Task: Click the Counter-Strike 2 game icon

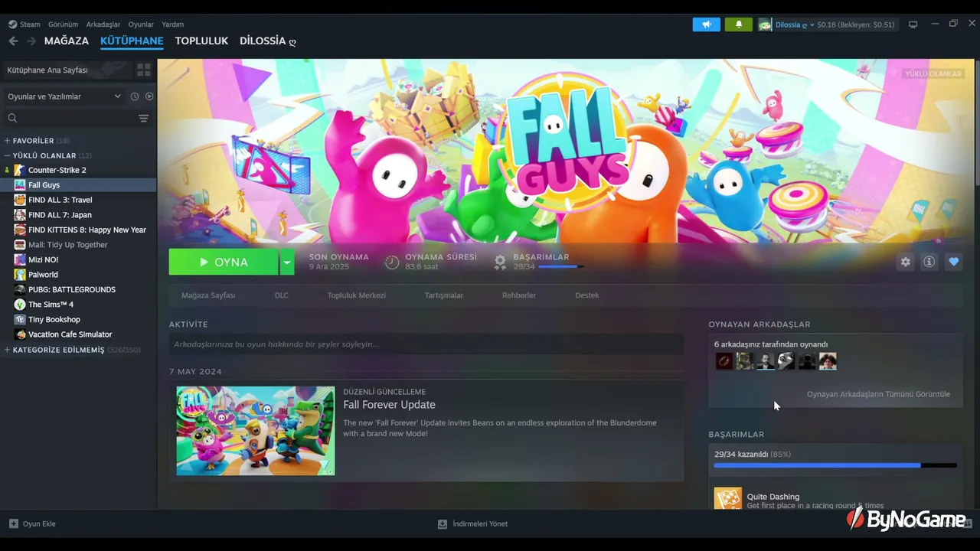Action: 20,170
